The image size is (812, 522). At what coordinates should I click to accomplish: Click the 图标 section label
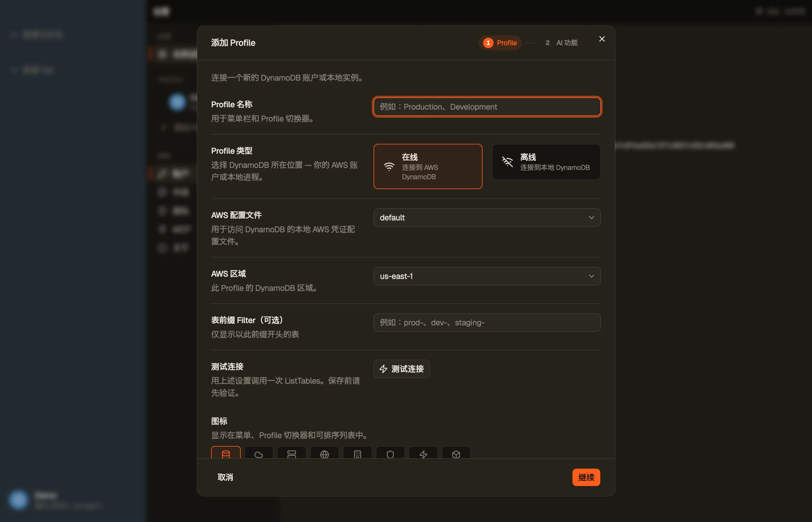pyautogui.click(x=219, y=421)
